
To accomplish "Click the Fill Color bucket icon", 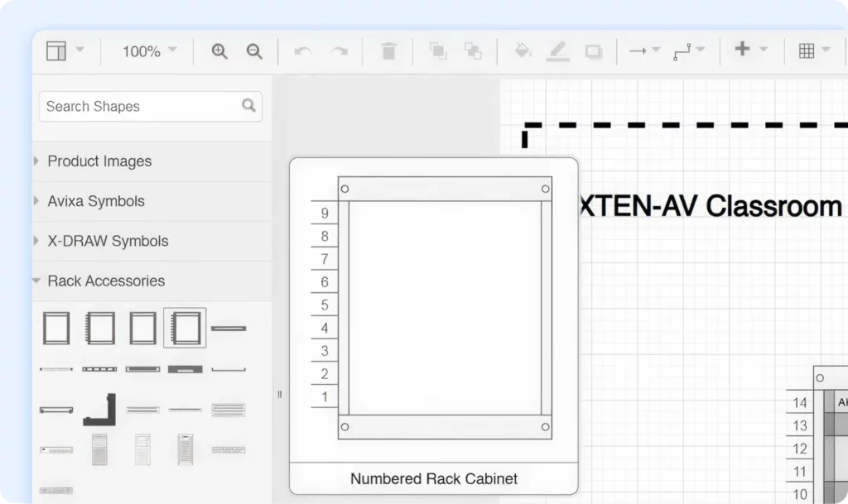I will (x=522, y=50).
